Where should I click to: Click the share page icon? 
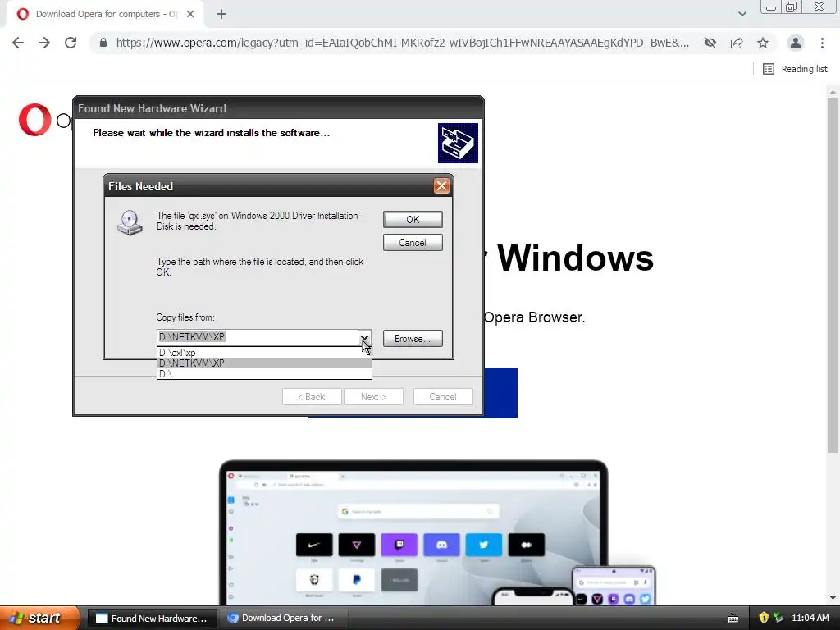pyautogui.click(x=737, y=43)
